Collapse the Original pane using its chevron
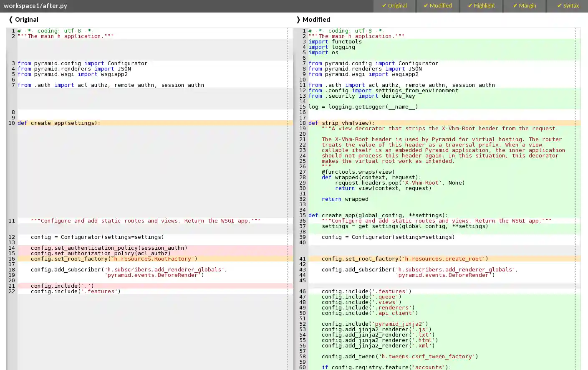The image size is (588, 370). tap(10, 19)
